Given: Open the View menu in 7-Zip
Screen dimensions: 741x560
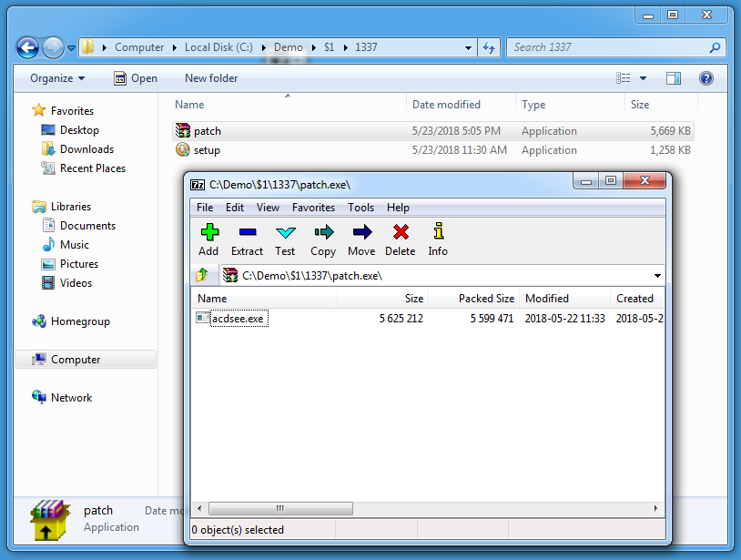Looking at the screenshot, I should click(x=268, y=208).
